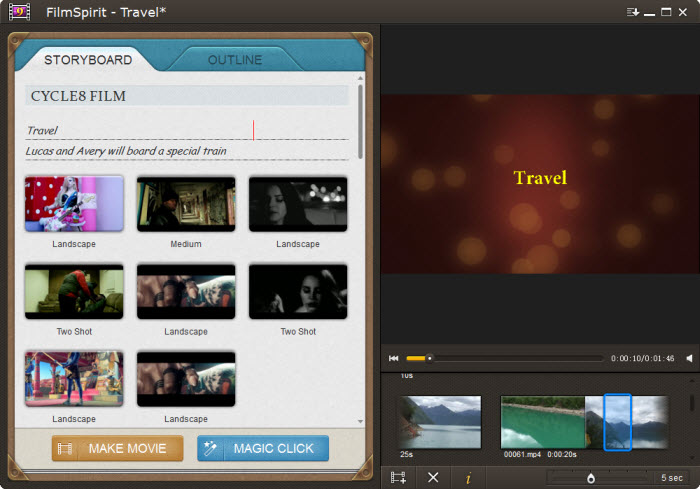The width and height of the screenshot is (700, 489).
Task: Select the 00061.mp4 clip in the timeline
Action: (541, 421)
